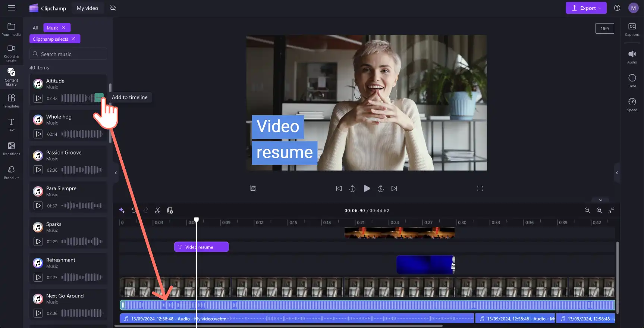Screen dimensions: 644x328
Task: Select the highlighted music audio track
Action: tap(367, 305)
